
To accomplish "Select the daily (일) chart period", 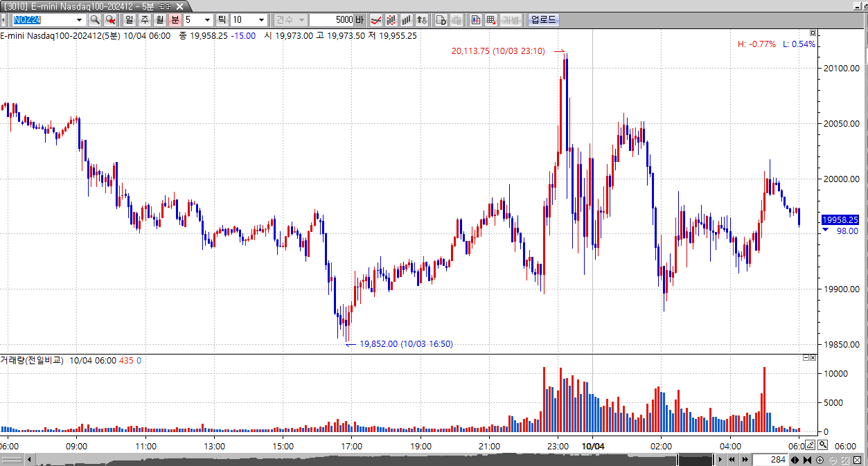I will coord(130,20).
